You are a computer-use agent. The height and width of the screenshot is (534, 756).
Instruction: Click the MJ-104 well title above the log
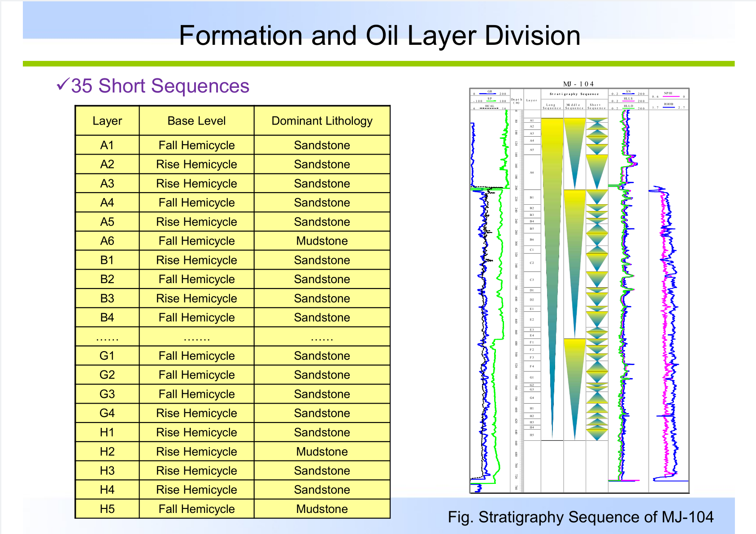tap(578, 84)
